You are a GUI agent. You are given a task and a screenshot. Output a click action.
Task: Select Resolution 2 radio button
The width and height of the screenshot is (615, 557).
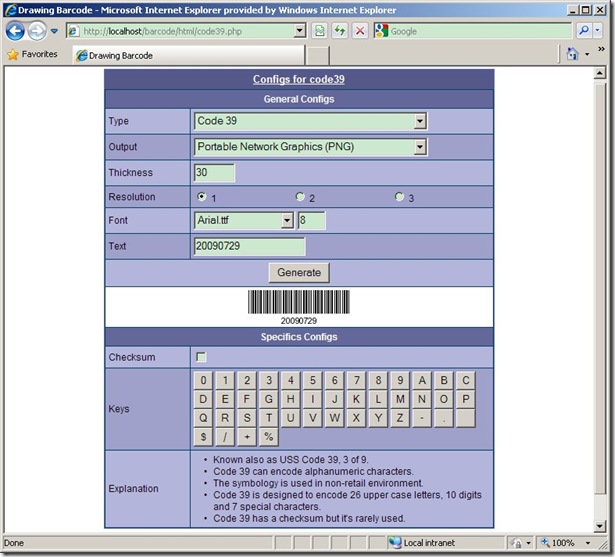(300, 197)
